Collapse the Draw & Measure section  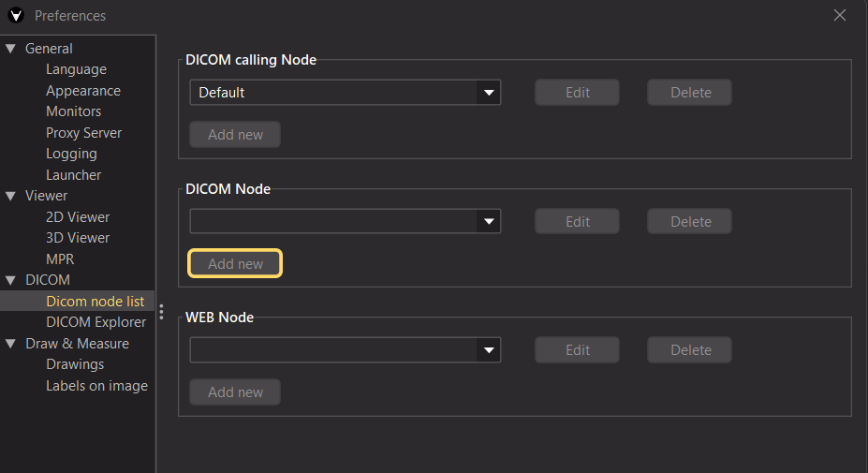pos(10,344)
